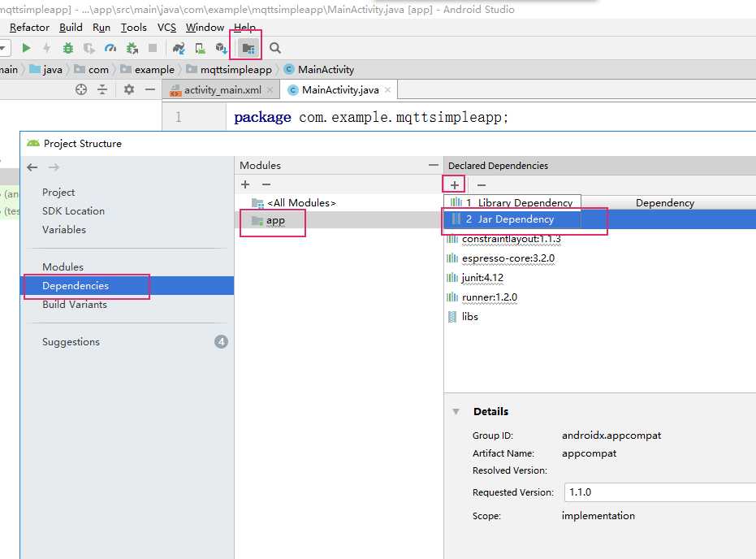Sync project with Gradle files icon
Screen dimensions: 756x559
179,48
